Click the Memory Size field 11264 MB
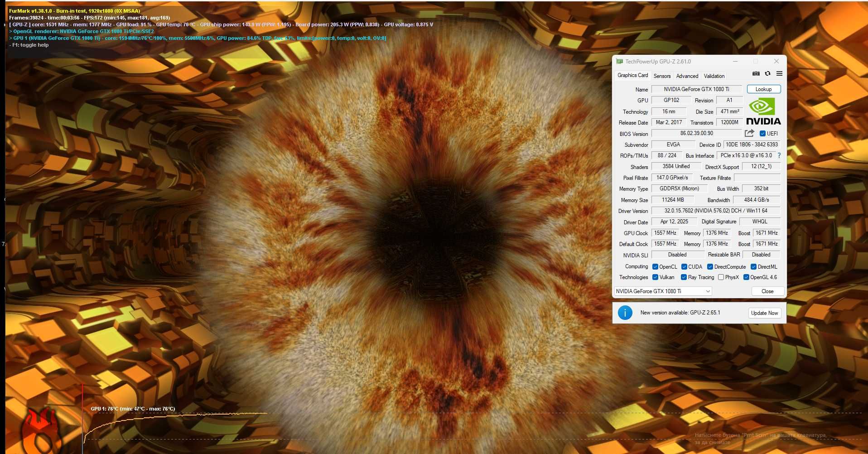The height and width of the screenshot is (454, 868). click(673, 200)
